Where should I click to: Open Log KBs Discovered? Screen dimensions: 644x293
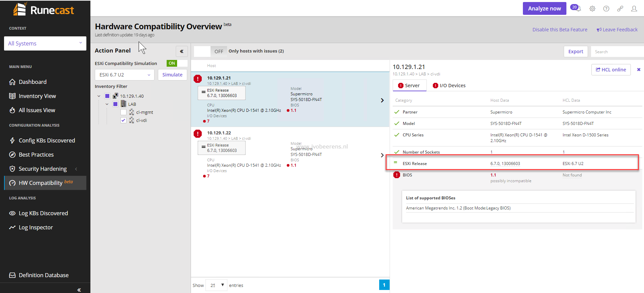tap(43, 213)
